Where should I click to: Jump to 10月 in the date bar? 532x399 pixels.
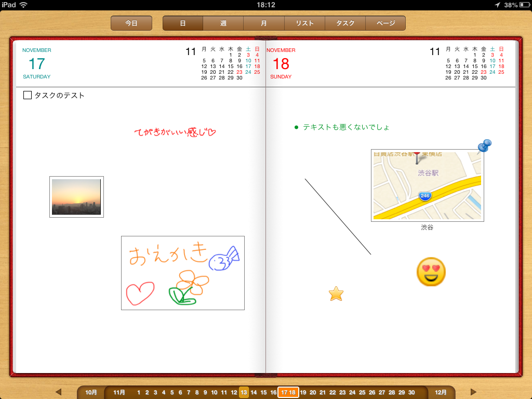(91, 393)
